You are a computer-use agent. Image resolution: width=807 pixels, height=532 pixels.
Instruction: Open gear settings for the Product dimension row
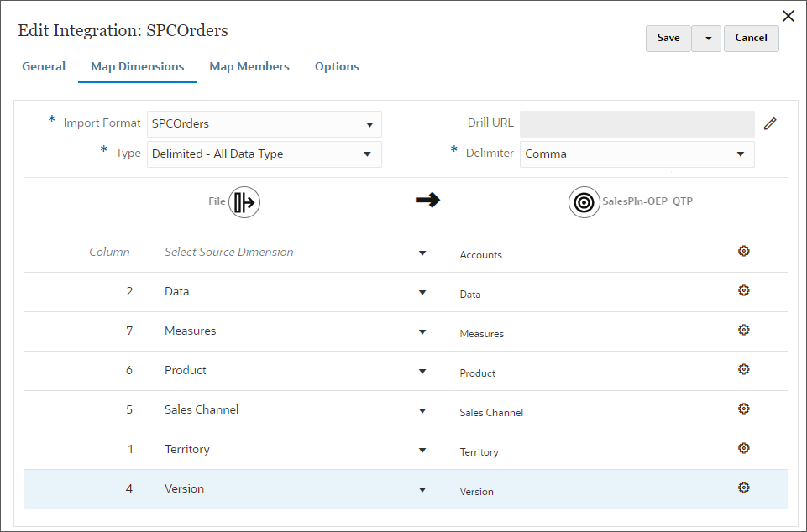743,368
